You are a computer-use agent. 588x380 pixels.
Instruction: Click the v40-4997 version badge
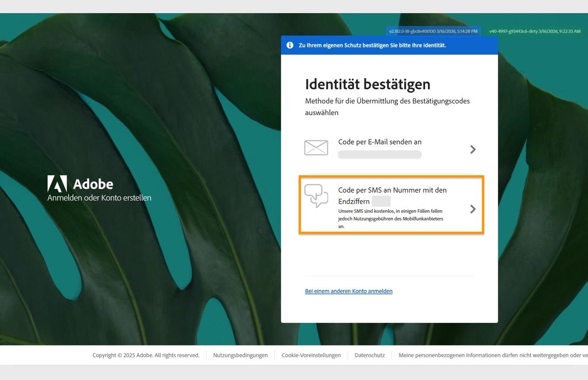(x=534, y=31)
